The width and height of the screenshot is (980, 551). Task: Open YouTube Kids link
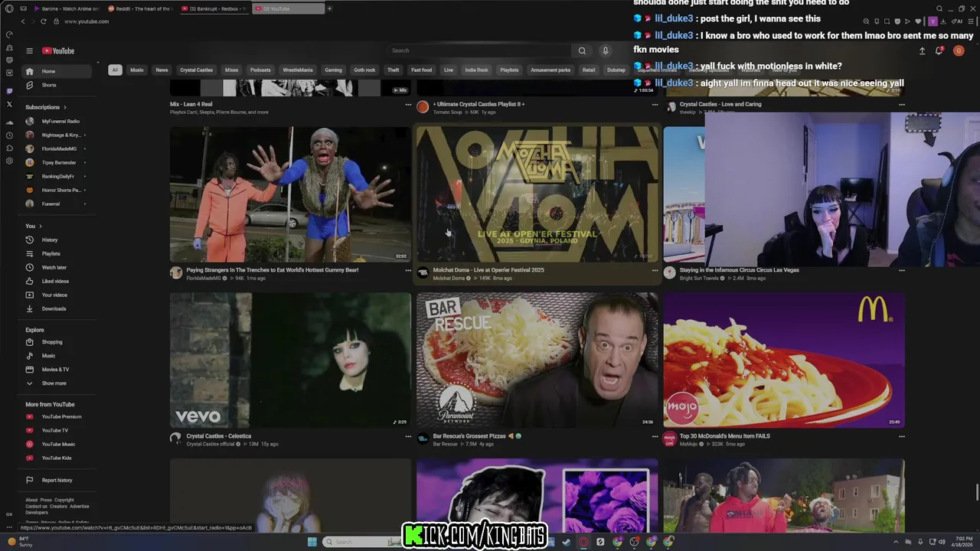tap(57, 458)
